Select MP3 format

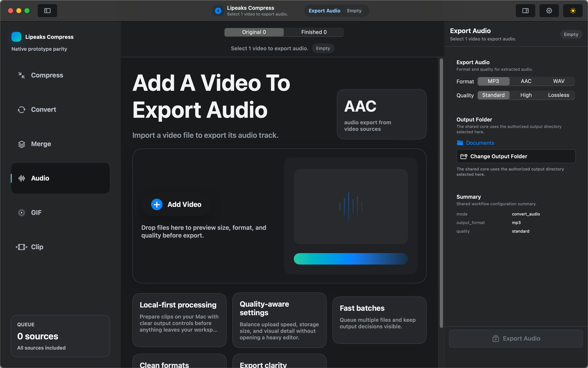pyautogui.click(x=493, y=81)
